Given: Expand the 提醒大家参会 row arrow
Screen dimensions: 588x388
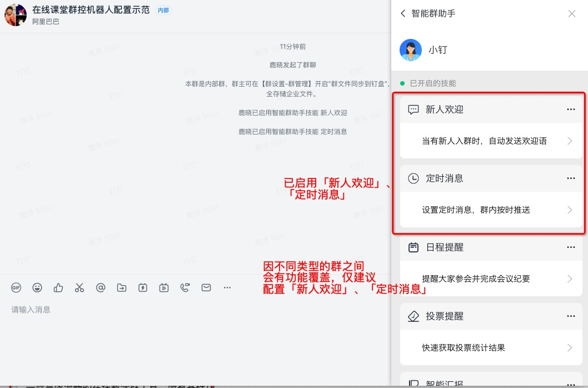Looking at the screenshot, I should [570, 279].
